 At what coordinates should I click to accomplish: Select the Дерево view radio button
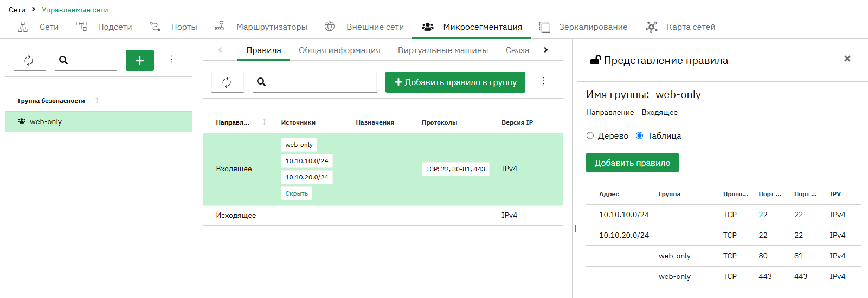(x=590, y=135)
